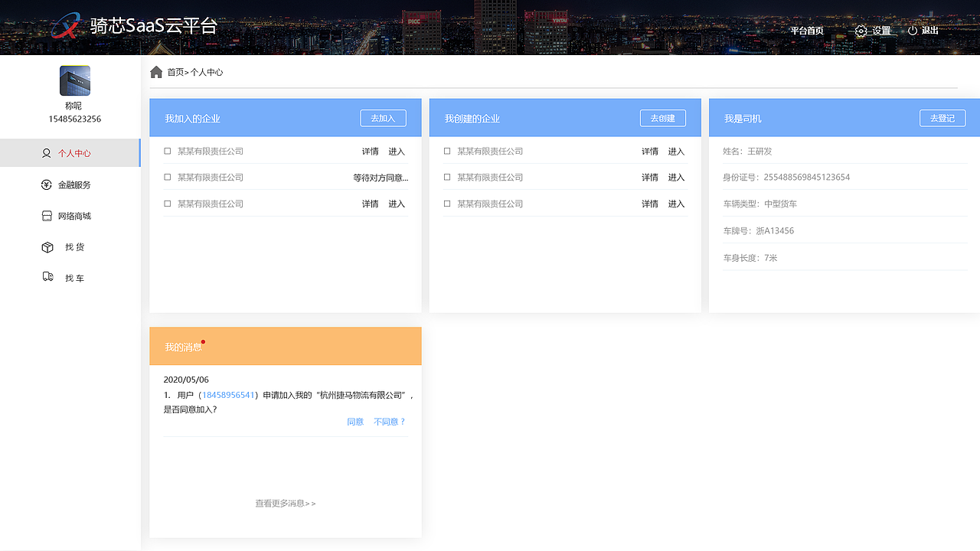Click the 去登记 driver button
This screenshot has width=980, height=551.
[942, 118]
